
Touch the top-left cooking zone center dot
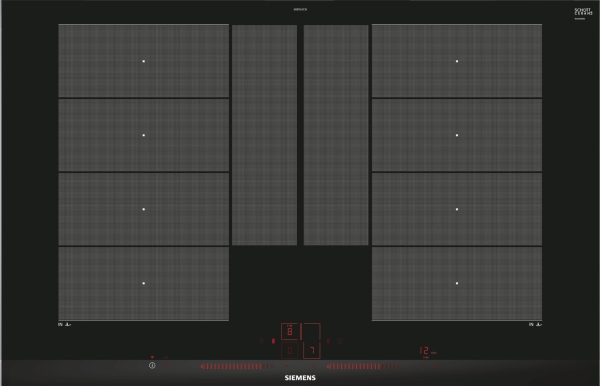coord(144,61)
